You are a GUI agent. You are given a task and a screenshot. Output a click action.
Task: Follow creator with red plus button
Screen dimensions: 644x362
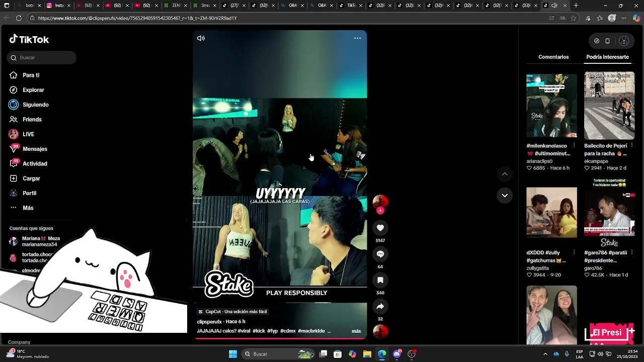(380, 211)
